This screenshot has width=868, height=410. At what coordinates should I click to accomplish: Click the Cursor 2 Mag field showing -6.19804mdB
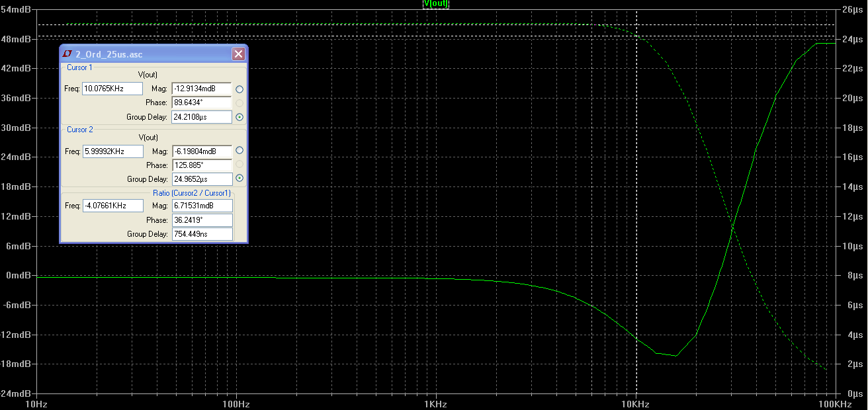(x=202, y=151)
